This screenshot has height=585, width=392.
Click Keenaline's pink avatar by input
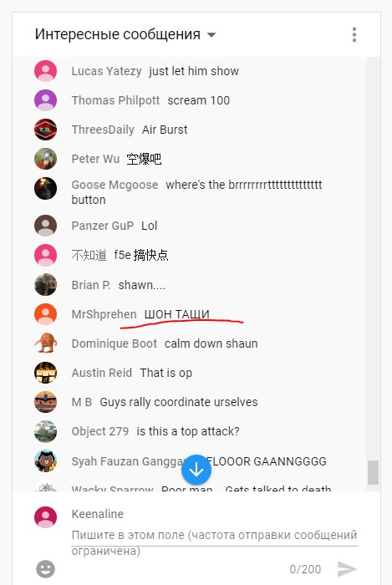(x=45, y=517)
